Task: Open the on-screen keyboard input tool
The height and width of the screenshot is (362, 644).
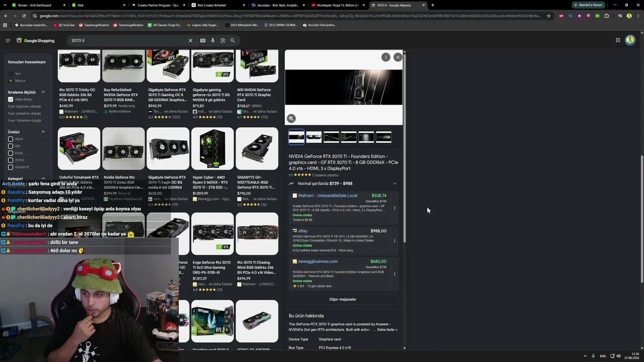Action: 203,40
